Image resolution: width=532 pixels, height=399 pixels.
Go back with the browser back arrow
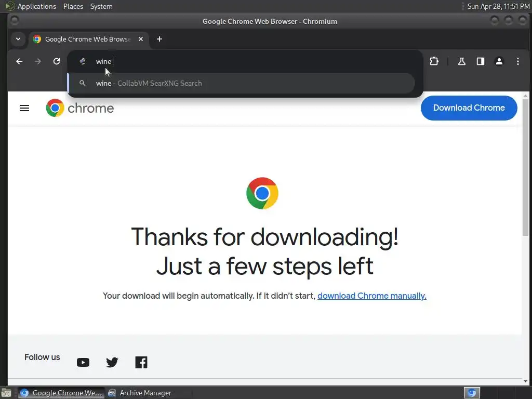pos(19,61)
